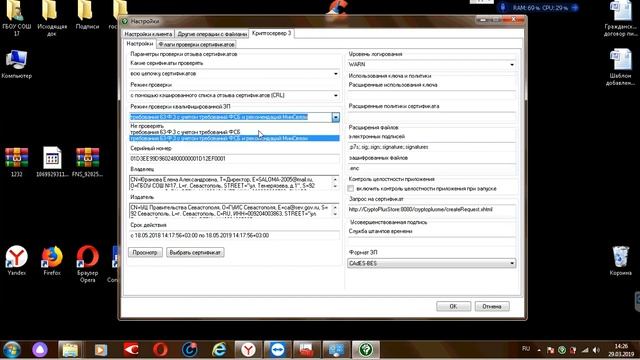This screenshot has width=640, height=360.
Task: Click the Отмена button
Action: (492, 306)
